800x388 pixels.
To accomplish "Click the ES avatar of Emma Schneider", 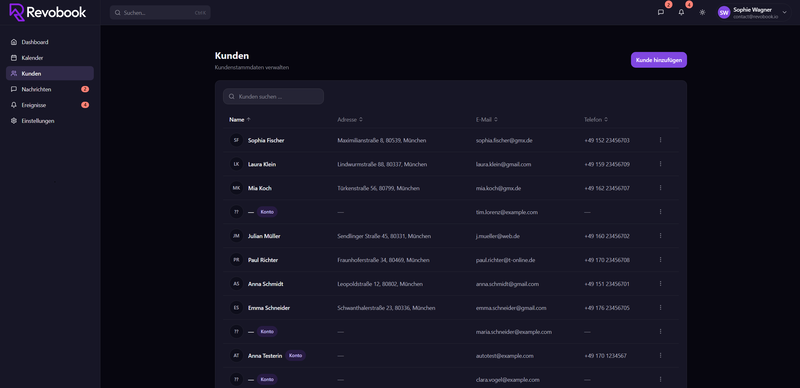I will [236, 308].
